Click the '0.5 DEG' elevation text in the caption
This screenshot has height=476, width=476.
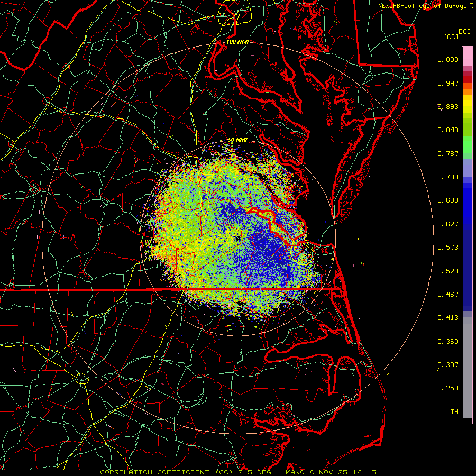pyautogui.click(x=255, y=472)
